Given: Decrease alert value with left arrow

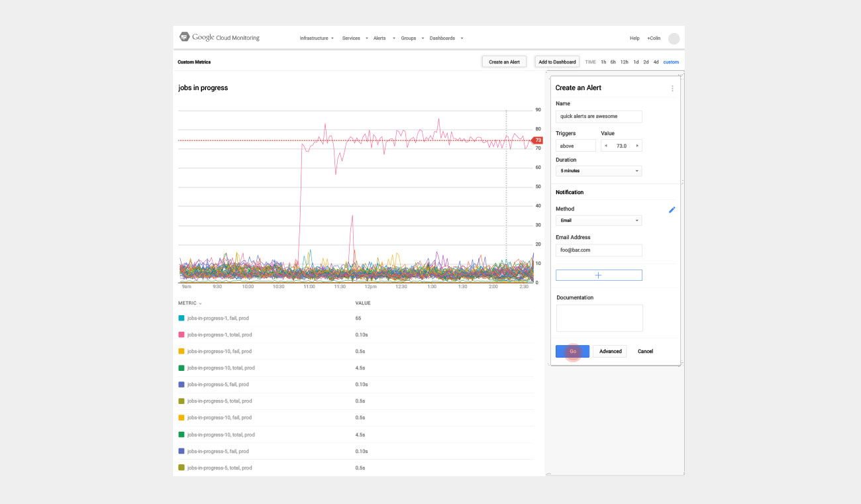Looking at the screenshot, I should (x=606, y=146).
